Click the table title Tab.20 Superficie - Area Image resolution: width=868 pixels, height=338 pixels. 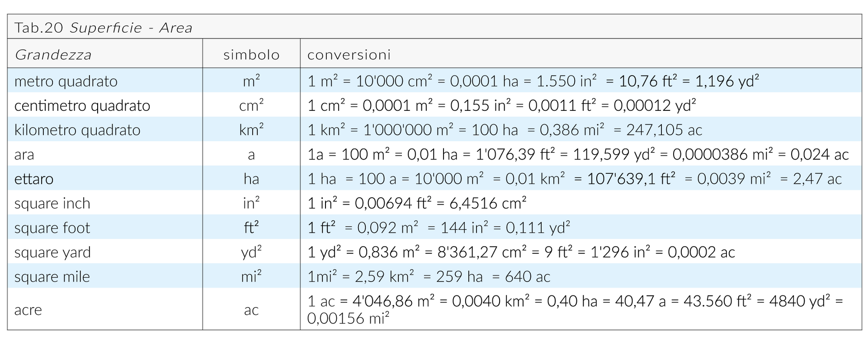[104, 28]
